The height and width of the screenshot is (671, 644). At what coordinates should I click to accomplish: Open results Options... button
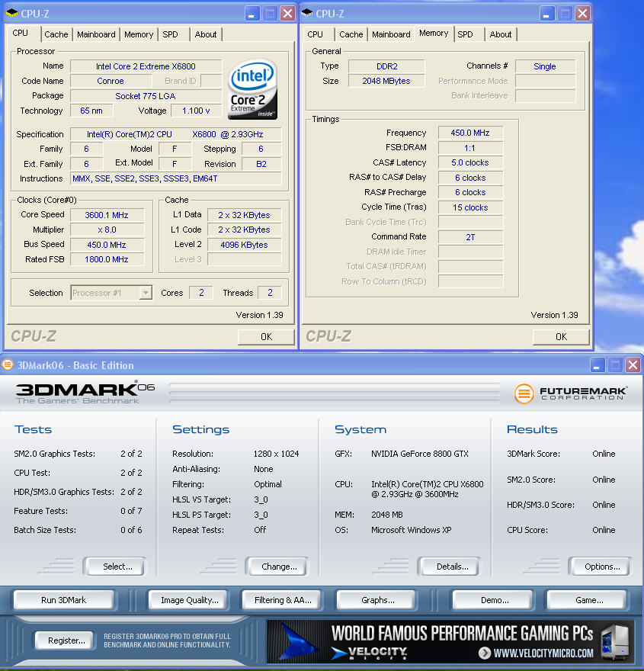600,567
